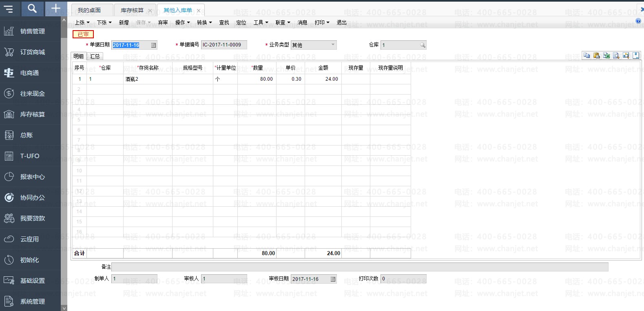Click the copy rows icon above the grid

click(x=586, y=55)
